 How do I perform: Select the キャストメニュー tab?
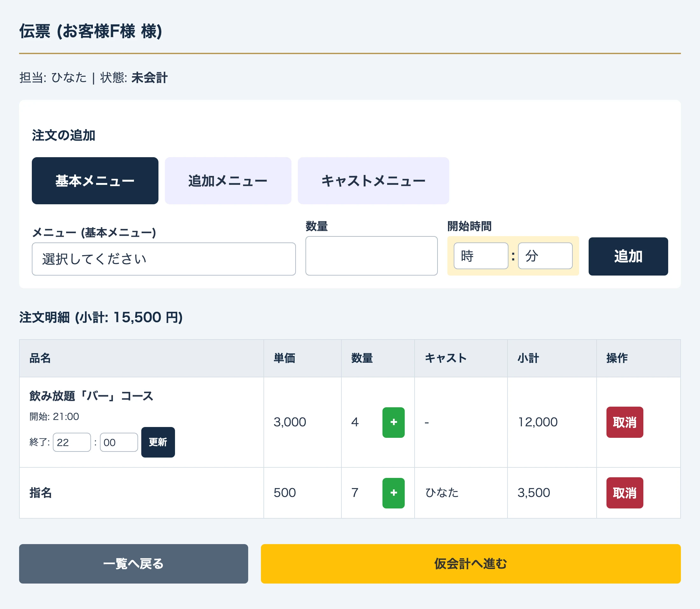pyautogui.click(x=374, y=180)
